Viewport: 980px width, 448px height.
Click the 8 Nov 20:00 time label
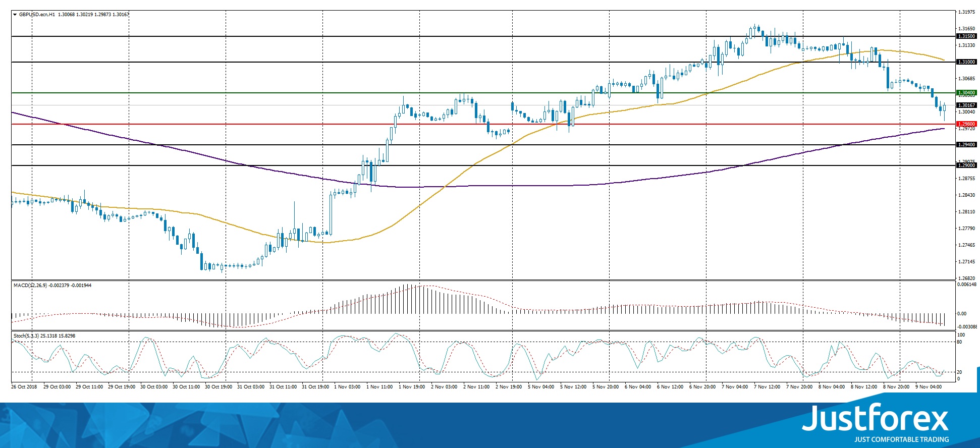(x=896, y=387)
